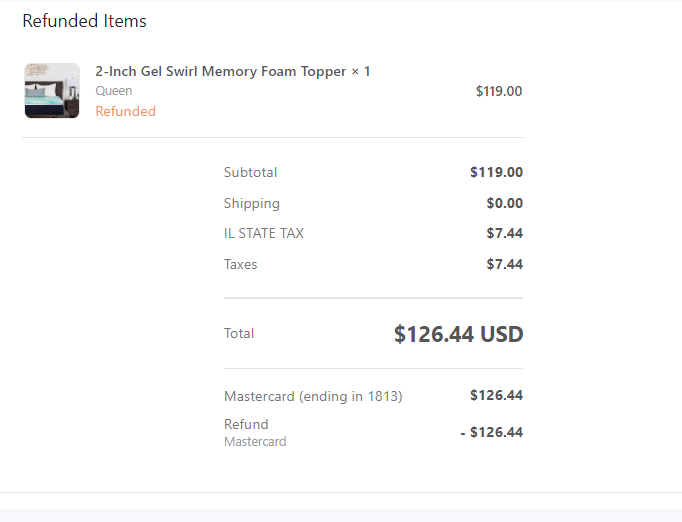Click the IL STATE TAX amount $7.44

505,233
